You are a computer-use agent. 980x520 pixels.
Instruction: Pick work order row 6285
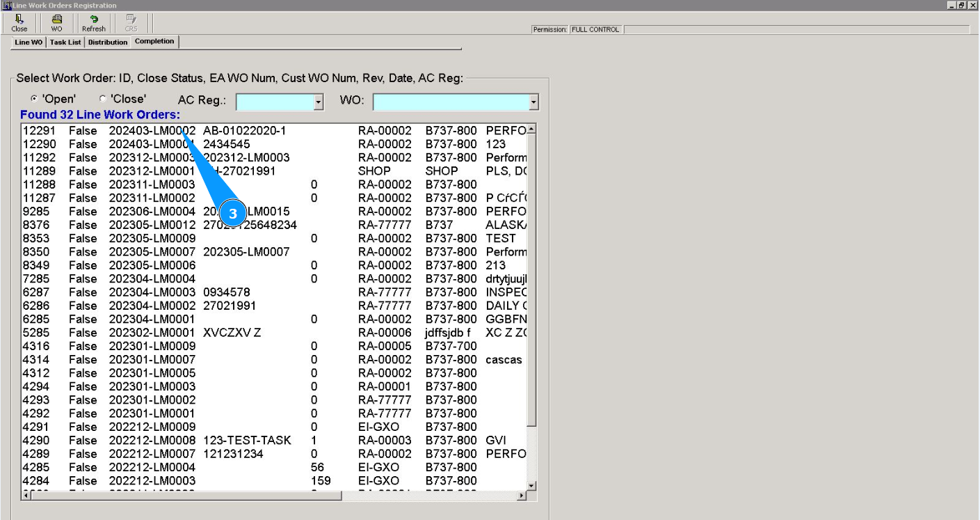[274, 320]
